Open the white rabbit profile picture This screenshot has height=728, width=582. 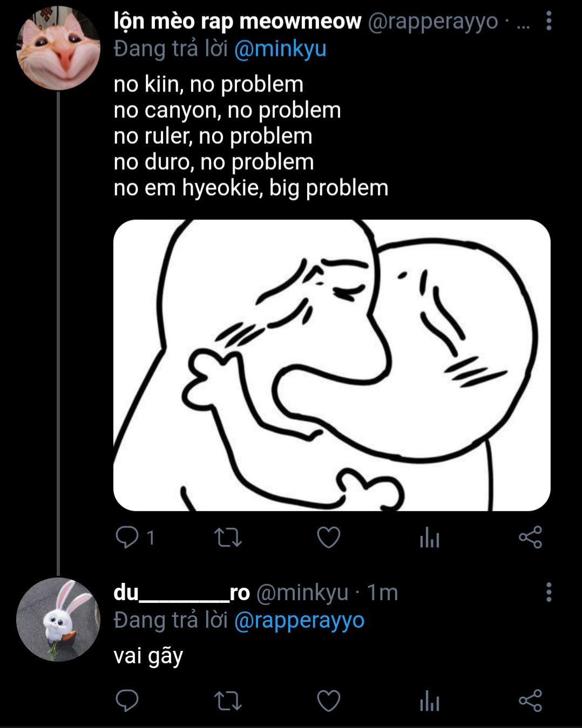pos(58,619)
